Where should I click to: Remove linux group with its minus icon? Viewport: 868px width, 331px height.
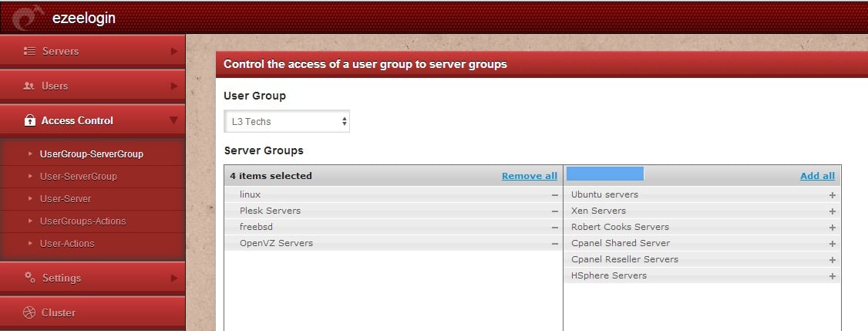coord(555,195)
